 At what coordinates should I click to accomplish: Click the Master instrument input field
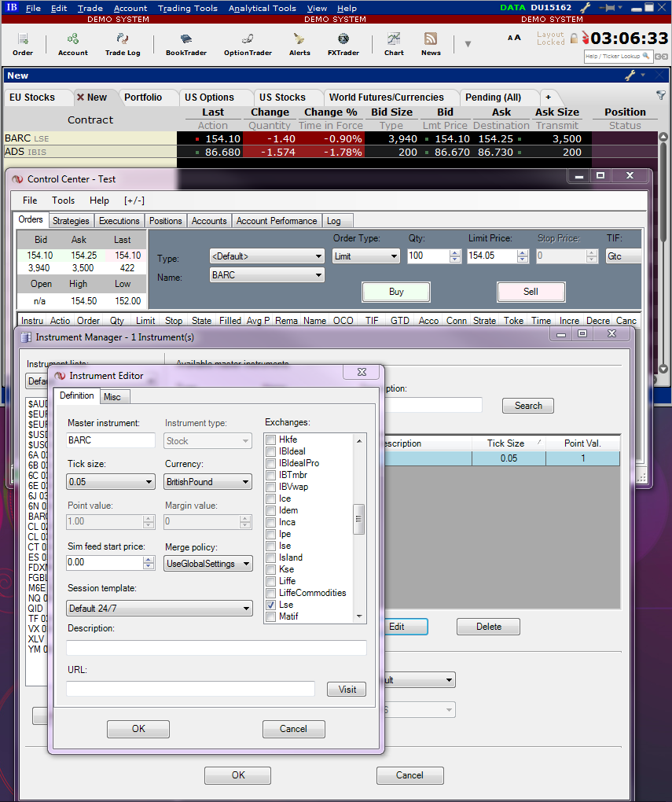(x=111, y=440)
